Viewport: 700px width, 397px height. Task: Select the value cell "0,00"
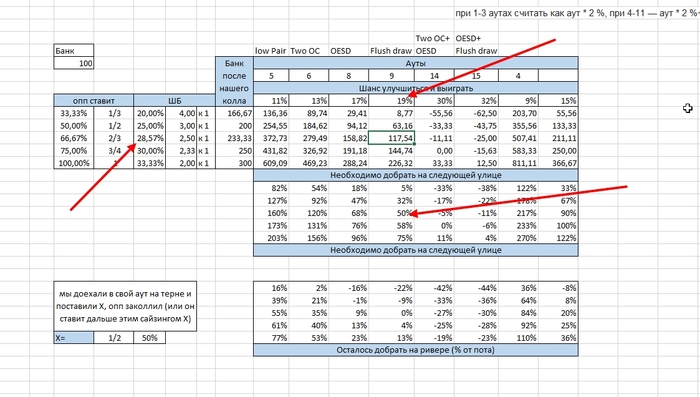pyautogui.click(x=434, y=150)
